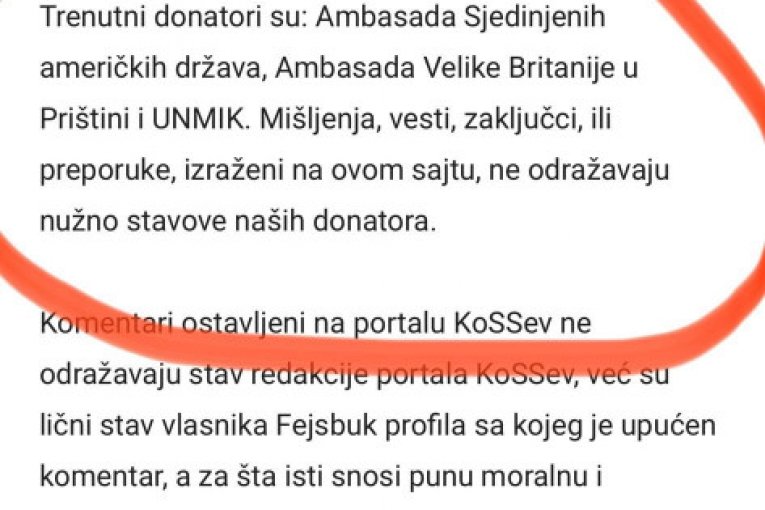Click the word "američkih"
The height and width of the screenshot is (510, 765).
[x=103, y=67]
